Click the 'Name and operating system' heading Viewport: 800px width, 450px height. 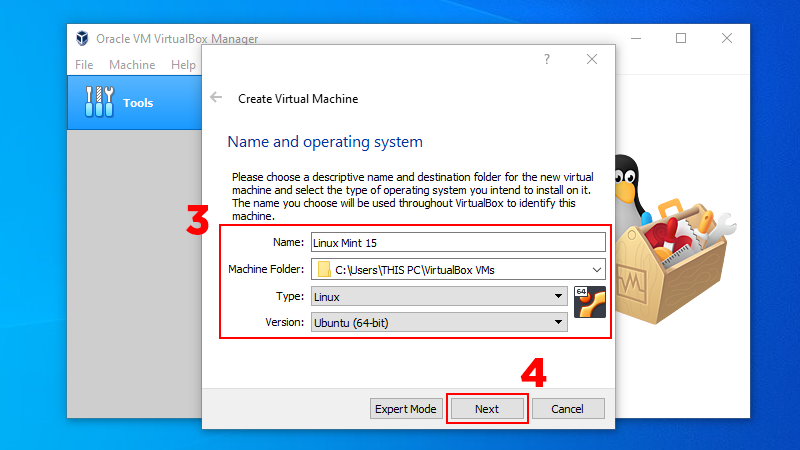325,142
